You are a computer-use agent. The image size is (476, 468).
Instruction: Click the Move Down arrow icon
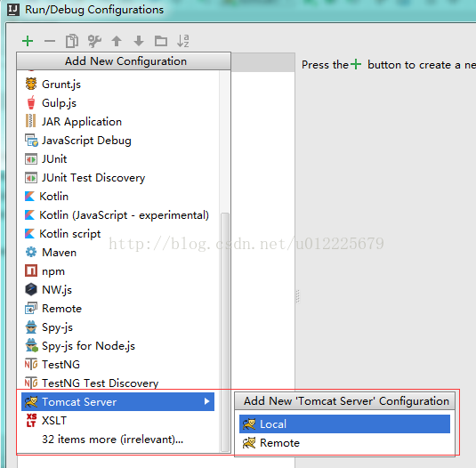pyautogui.click(x=139, y=41)
